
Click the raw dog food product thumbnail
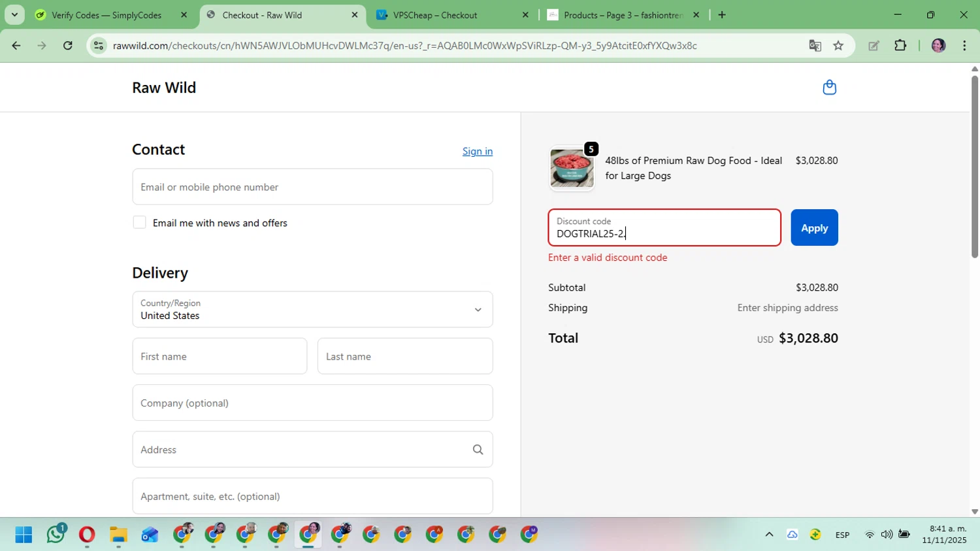coord(572,168)
